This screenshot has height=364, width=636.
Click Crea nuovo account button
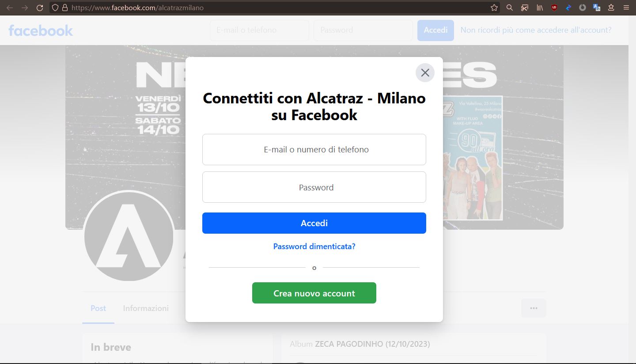[314, 293]
